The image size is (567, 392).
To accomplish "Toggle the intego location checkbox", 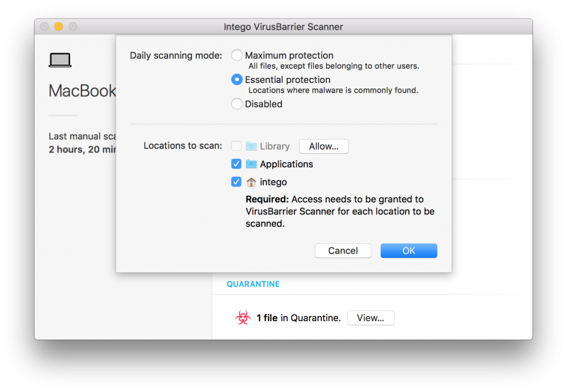I will pos(237,182).
